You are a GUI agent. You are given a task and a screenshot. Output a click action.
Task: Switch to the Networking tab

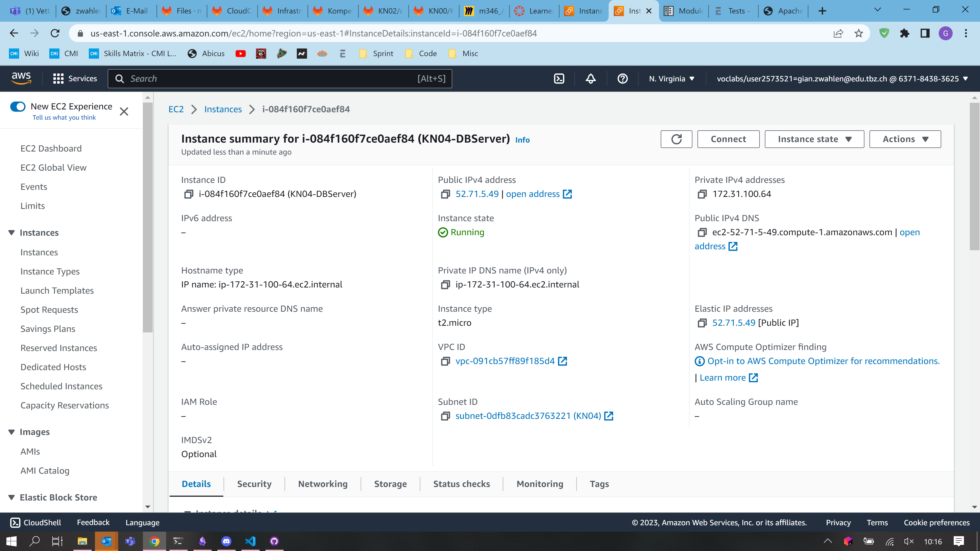coord(323,484)
